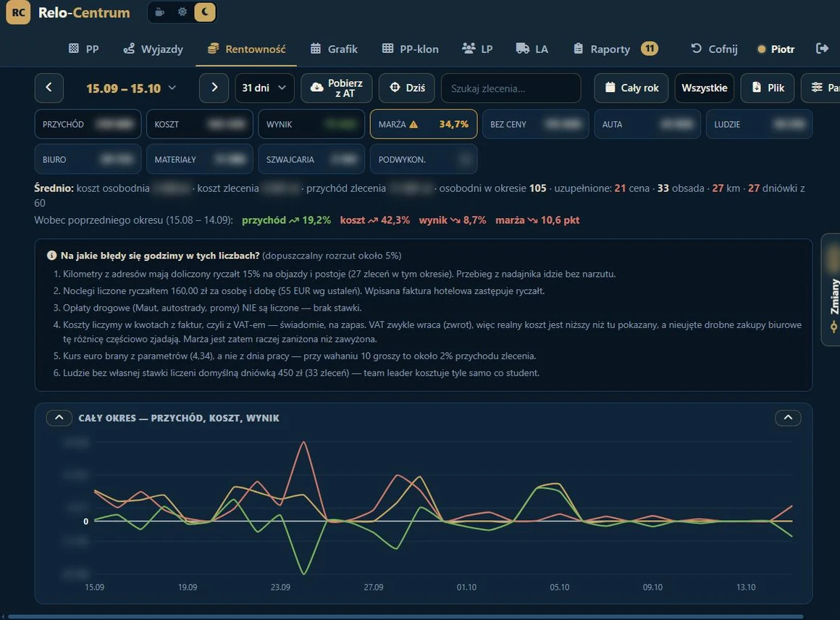Click the horizontal scrollbar at bottom
The width and height of the screenshot is (840, 620).
406,617
